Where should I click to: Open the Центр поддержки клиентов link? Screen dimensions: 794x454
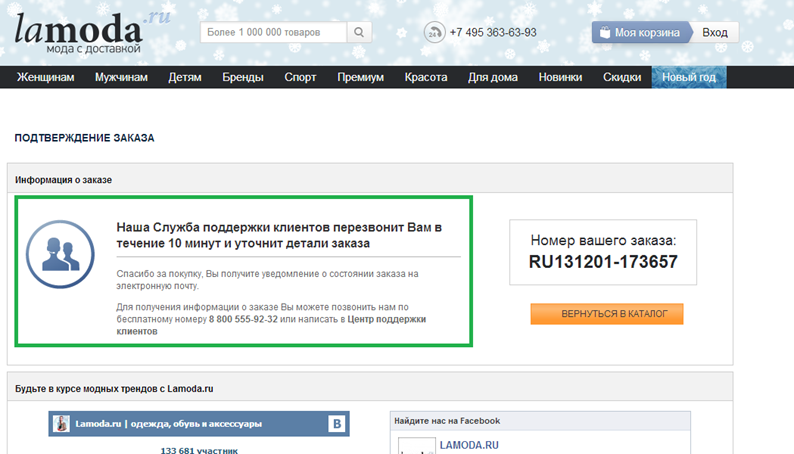coord(386,319)
